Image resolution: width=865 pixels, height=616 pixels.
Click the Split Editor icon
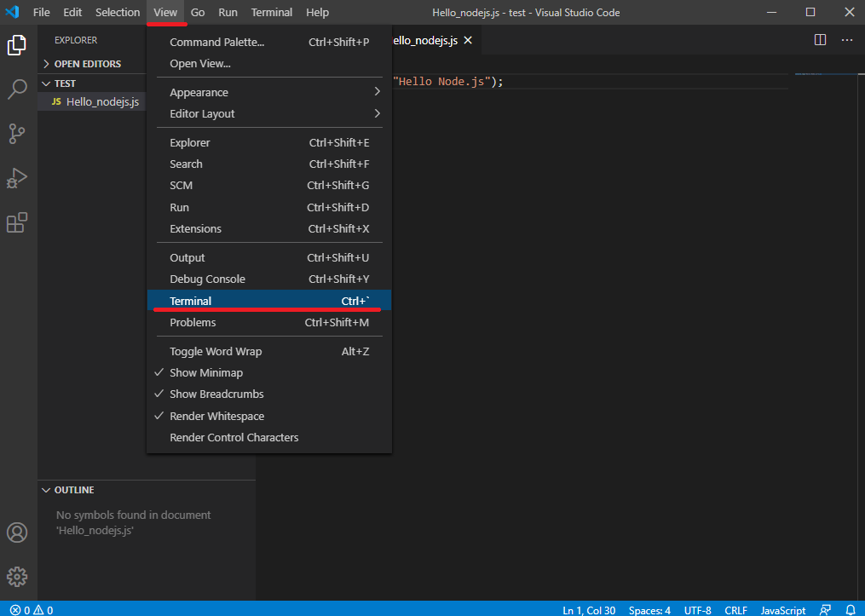pyautogui.click(x=821, y=40)
